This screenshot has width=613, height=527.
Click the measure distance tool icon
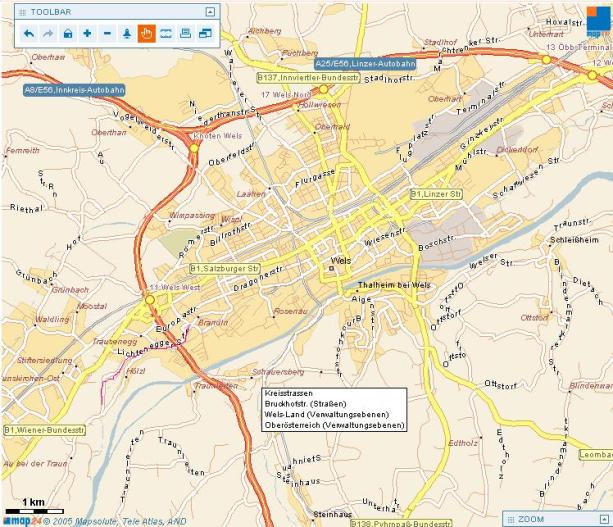tap(166, 33)
